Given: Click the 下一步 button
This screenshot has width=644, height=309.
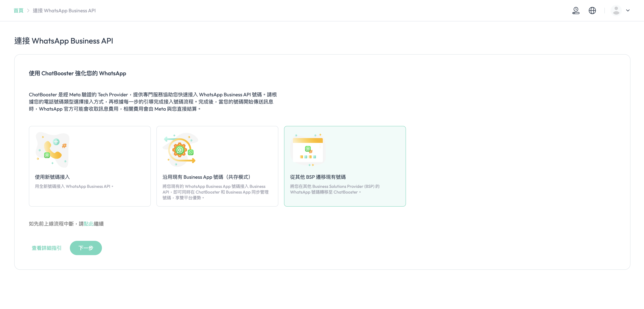Looking at the screenshot, I should (x=86, y=248).
